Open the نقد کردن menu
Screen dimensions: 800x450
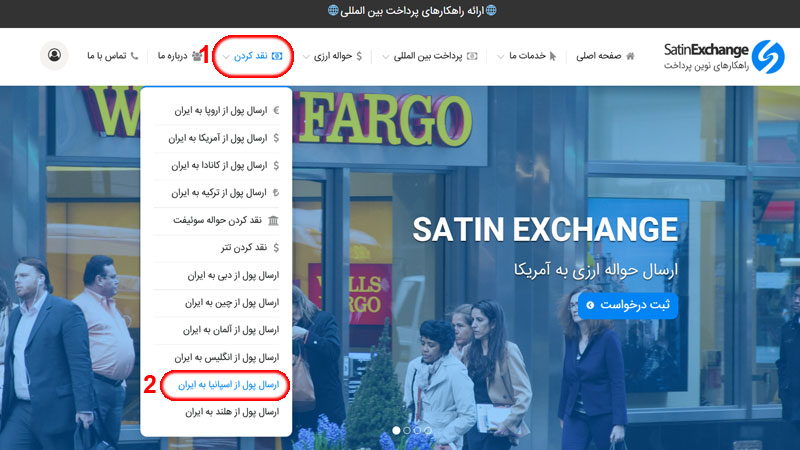tap(253, 56)
